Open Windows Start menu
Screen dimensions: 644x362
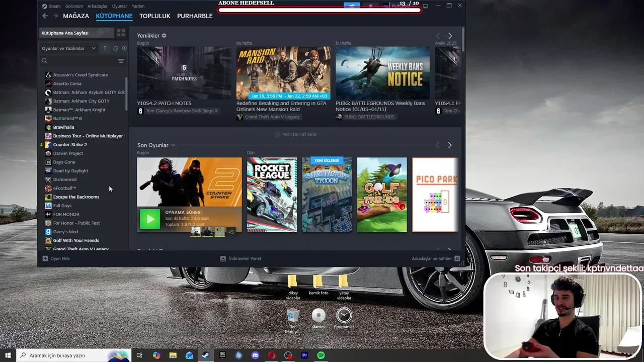pyautogui.click(x=8, y=355)
